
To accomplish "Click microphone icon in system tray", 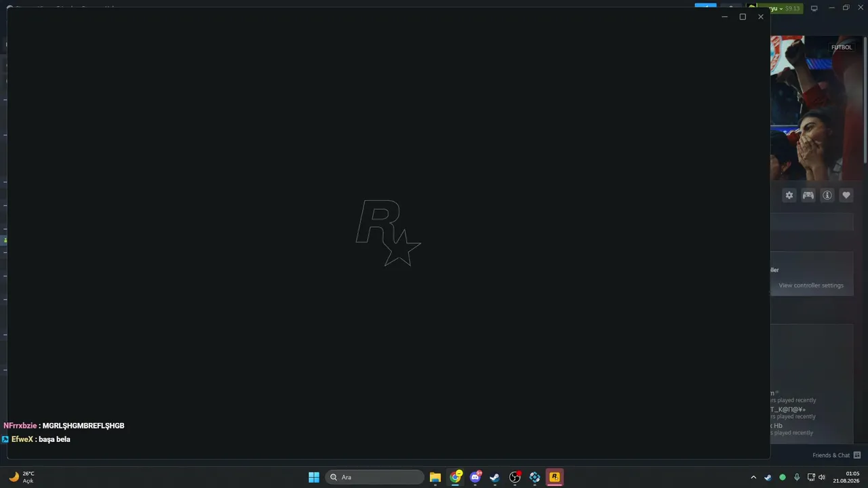I will 797,477.
